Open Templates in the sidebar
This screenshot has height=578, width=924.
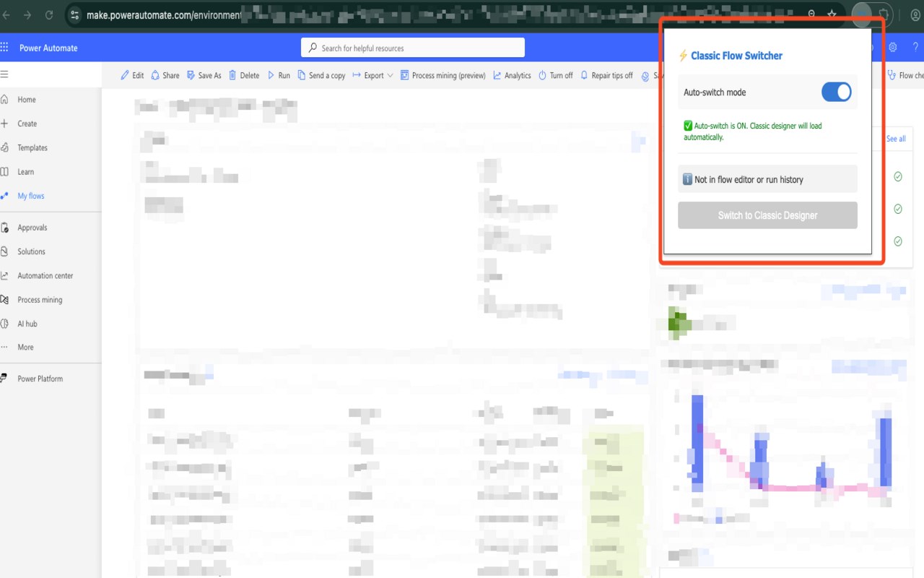click(32, 148)
